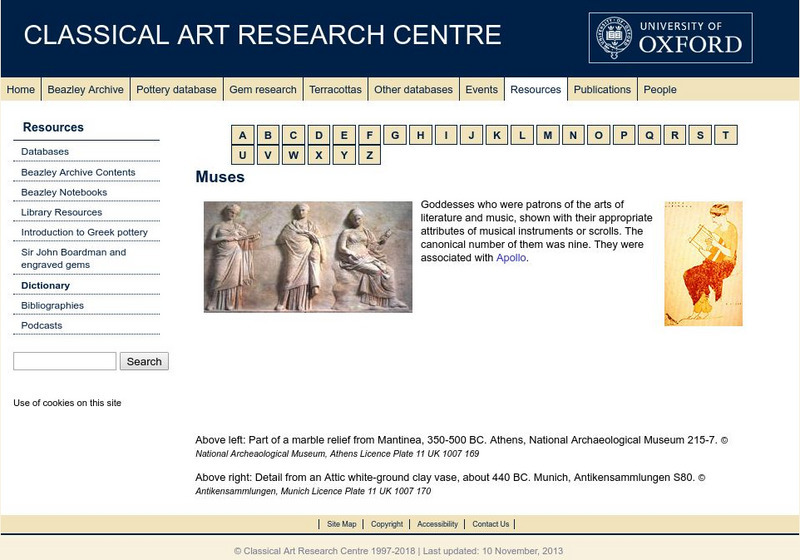Jump to dictionary letter S
The image size is (800, 560).
pos(700,135)
